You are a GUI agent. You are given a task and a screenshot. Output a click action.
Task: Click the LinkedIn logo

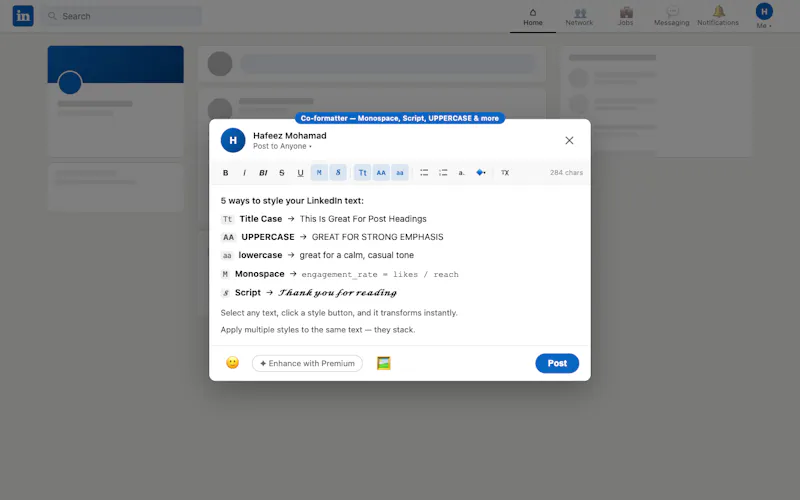coord(23,16)
